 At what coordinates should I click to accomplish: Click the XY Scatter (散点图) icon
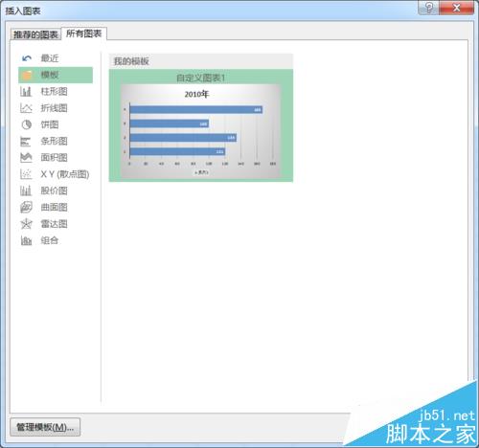[x=26, y=174]
